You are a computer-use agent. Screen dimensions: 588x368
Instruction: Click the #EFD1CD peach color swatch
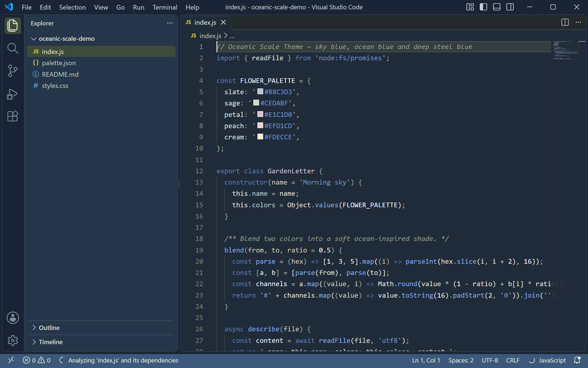[260, 125]
